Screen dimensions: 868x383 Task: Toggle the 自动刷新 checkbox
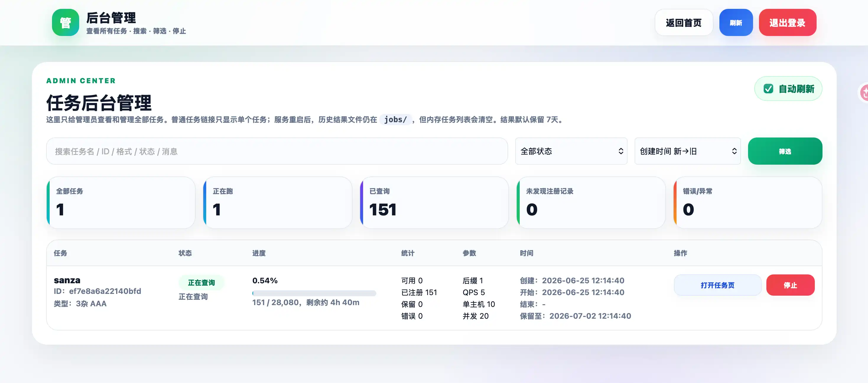(x=768, y=89)
